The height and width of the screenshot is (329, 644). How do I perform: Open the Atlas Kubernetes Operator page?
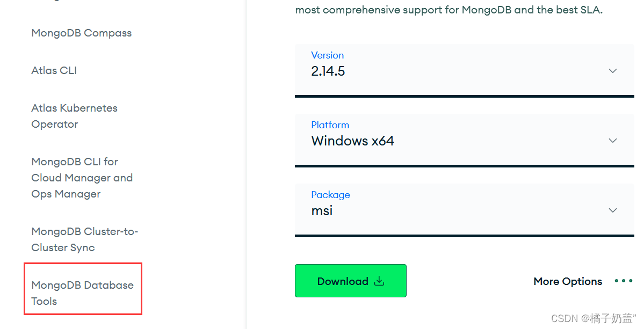tap(74, 115)
